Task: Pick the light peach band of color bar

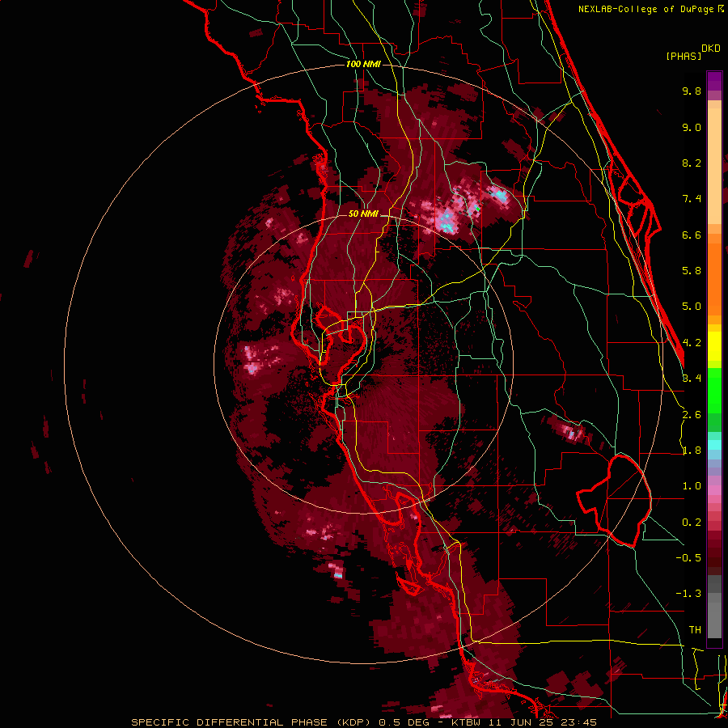Action: tap(714, 166)
